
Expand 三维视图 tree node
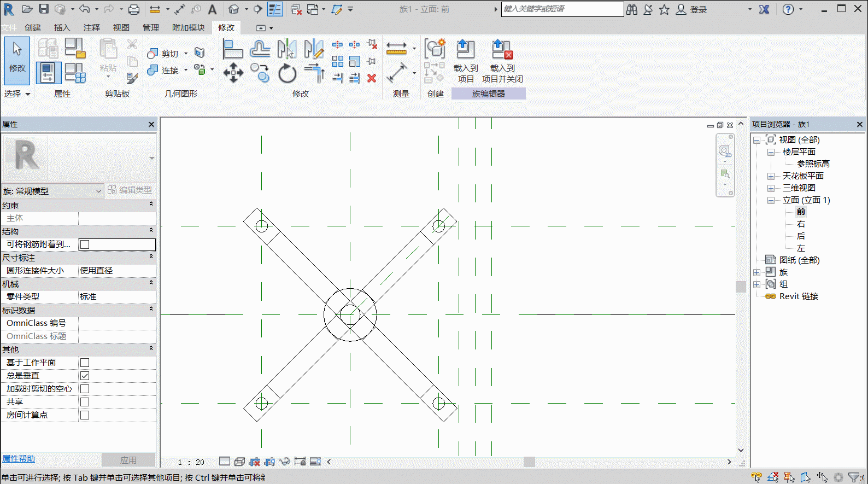tap(771, 188)
